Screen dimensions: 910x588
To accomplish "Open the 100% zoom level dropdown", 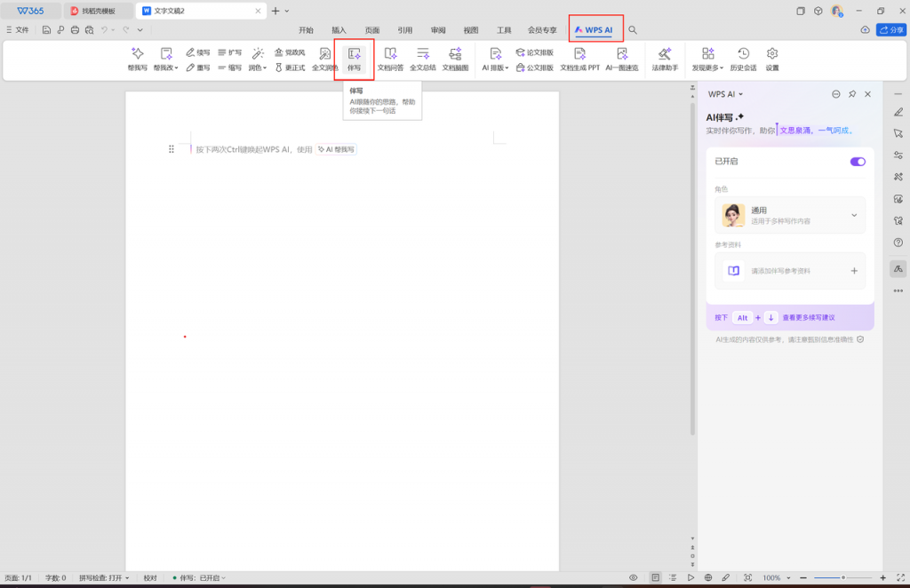I will point(777,577).
